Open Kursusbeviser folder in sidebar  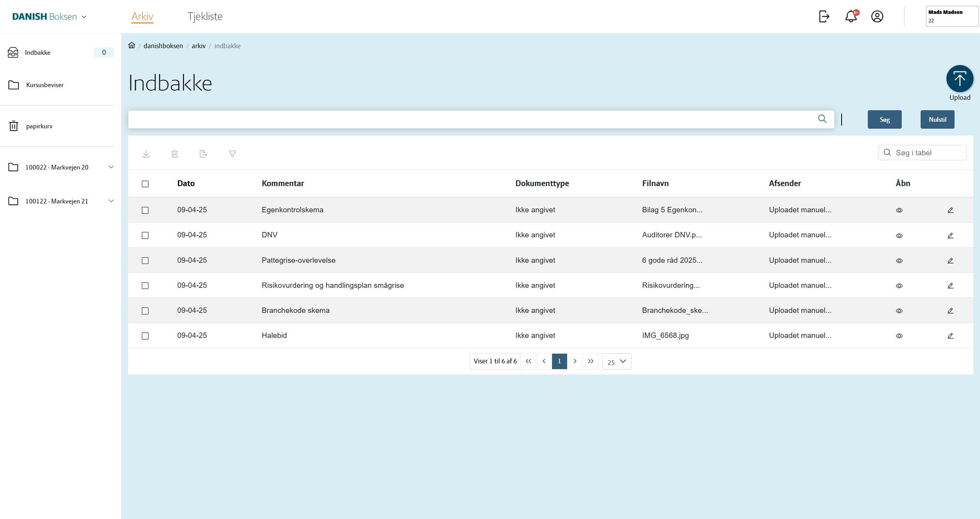pyautogui.click(x=45, y=85)
